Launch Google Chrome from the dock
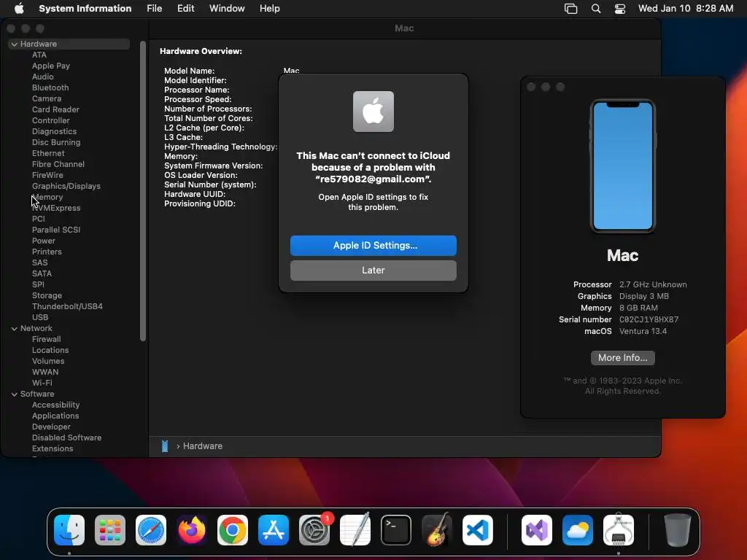The image size is (747, 560). (x=233, y=530)
